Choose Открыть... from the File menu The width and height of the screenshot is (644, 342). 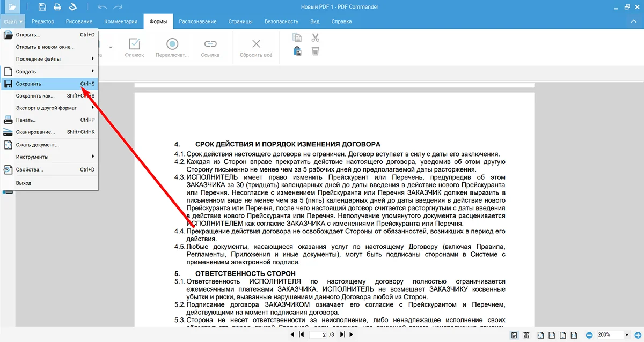(x=50, y=35)
